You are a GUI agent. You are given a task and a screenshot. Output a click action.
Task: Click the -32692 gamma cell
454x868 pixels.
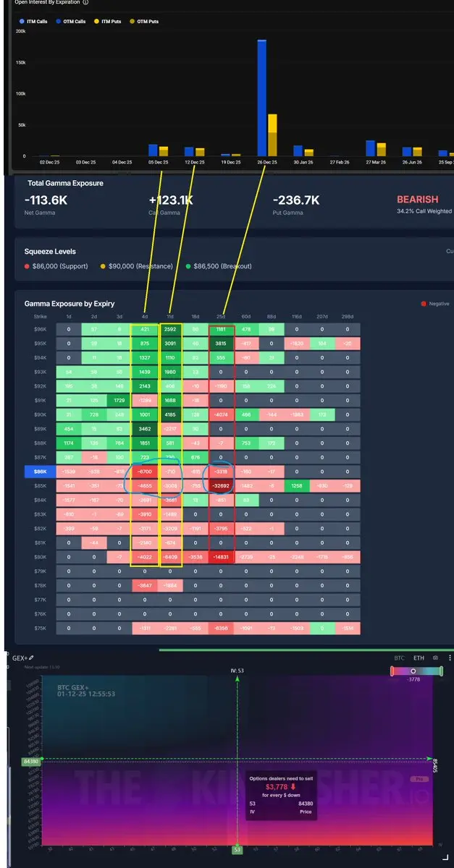[221, 485]
